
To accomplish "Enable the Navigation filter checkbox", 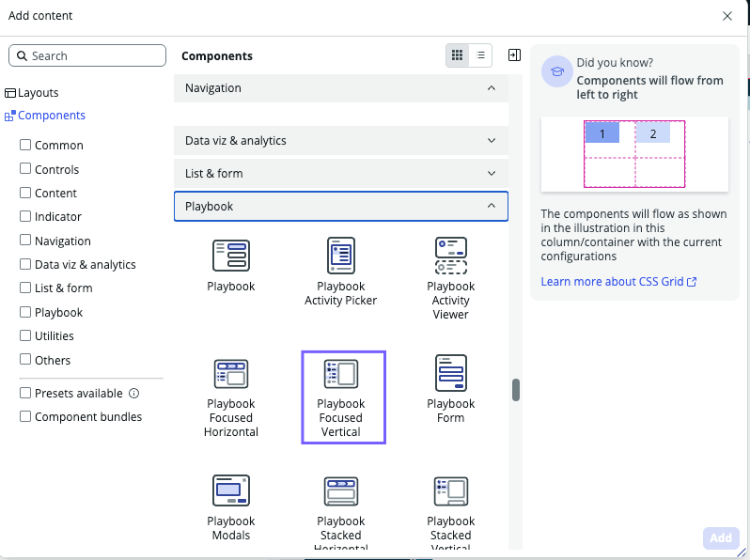I will point(25,241).
